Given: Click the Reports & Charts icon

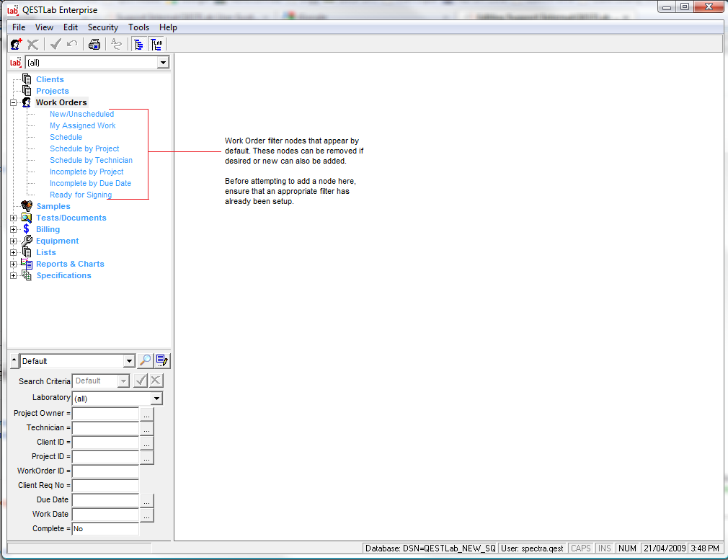Looking at the screenshot, I should (27, 264).
